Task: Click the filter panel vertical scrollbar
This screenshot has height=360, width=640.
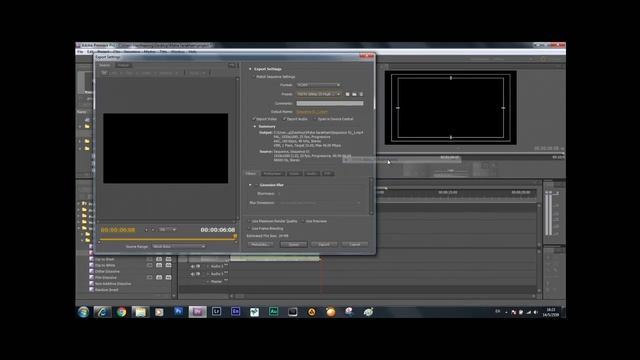Action: tap(371, 196)
